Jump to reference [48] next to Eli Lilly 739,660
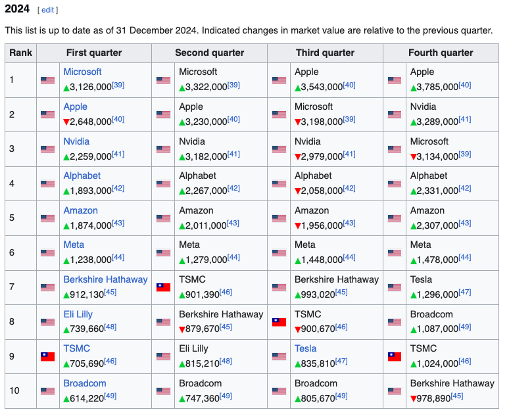This screenshot has height=420, width=509. 110,327
